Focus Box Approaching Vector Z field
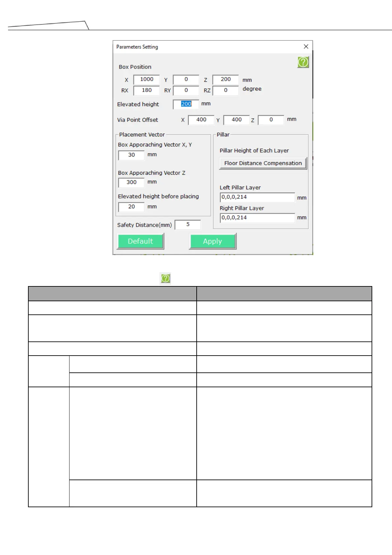This screenshot has height=555, width=392. [x=131, y=183]
